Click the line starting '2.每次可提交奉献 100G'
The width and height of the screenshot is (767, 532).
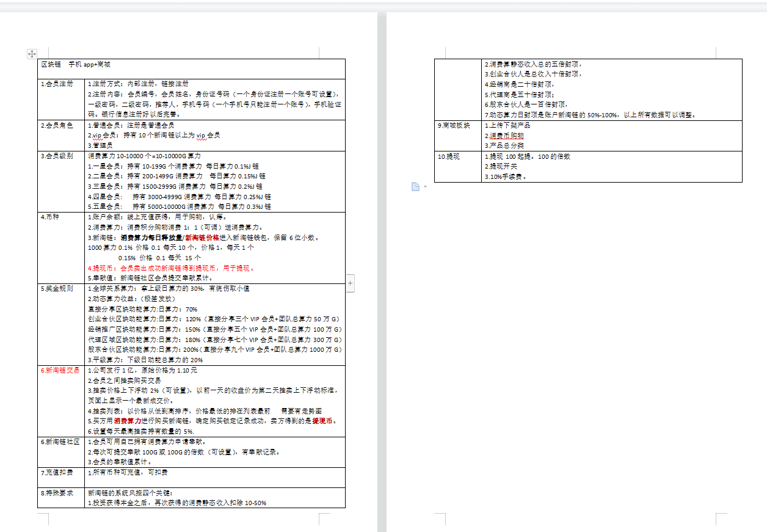point(185,452)
